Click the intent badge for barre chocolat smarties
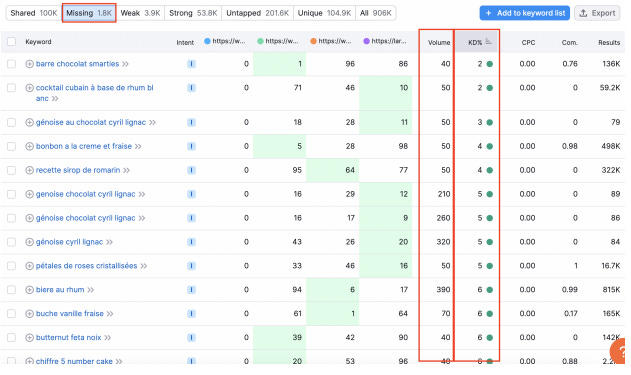 click(192, 64)
